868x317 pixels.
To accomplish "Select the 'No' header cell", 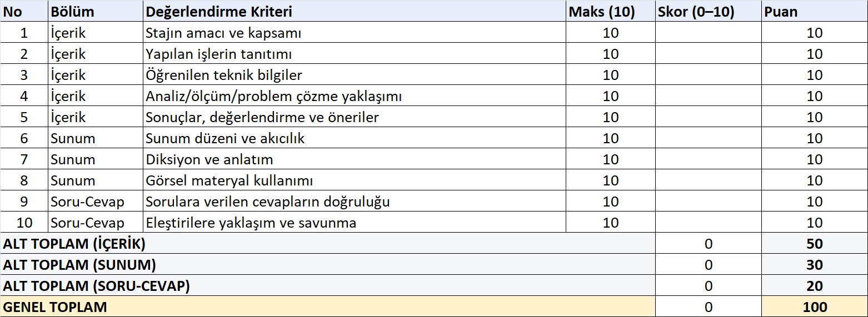I will click(x=12, y=12).
